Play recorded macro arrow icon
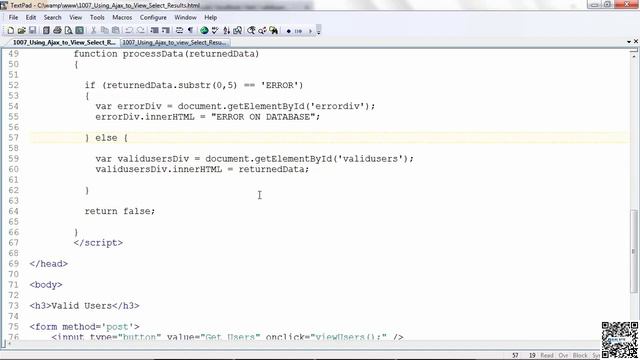Image resolution: width=640 pixels, height=360 pixels. coord(310,31)
